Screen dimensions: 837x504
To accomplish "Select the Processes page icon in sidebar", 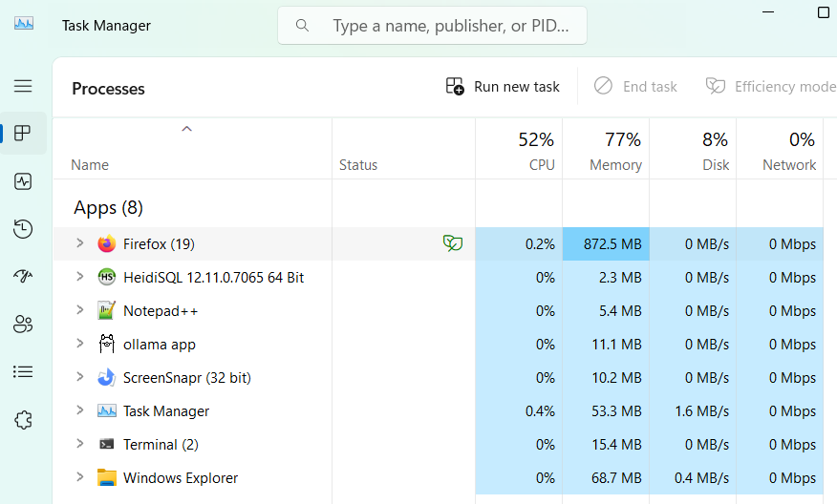I will (x=23, y=134).
